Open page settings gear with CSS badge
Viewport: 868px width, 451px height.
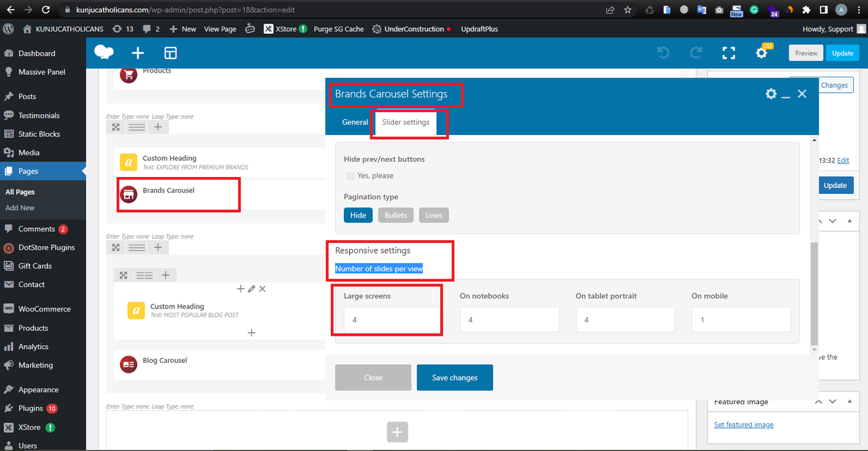(762, 52)
